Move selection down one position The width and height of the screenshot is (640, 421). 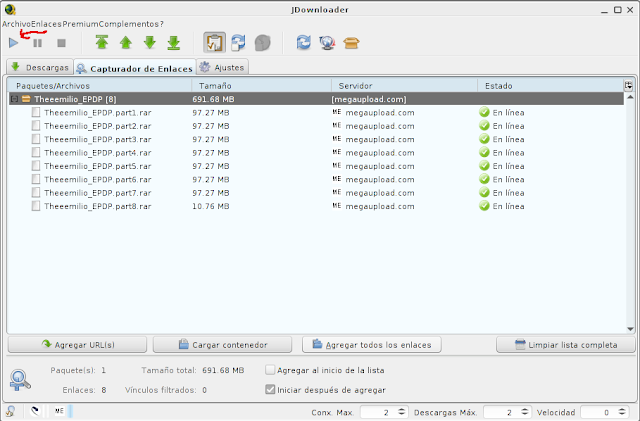pos(150,42)
